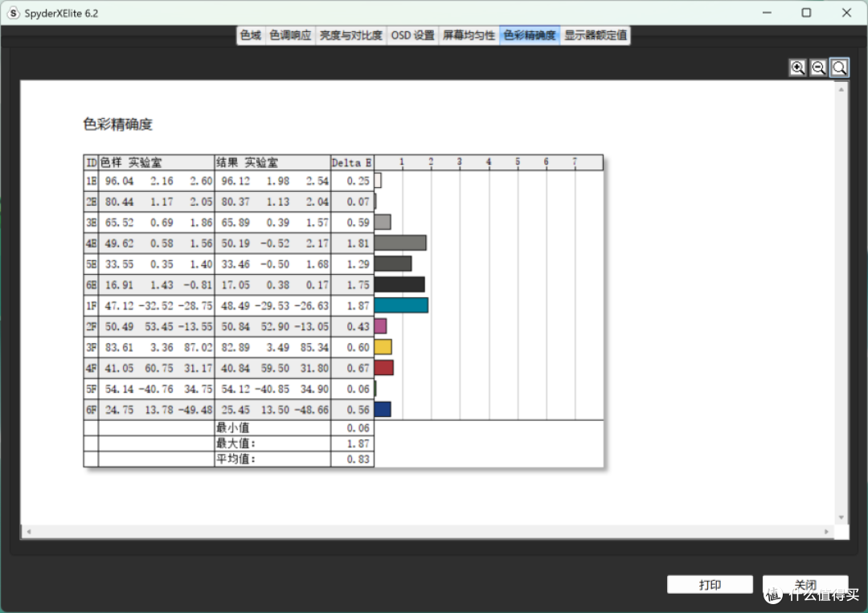Click the yellow 3F color bar
Image resolution: width=868 pixels, height=613 pixels.
383,347
